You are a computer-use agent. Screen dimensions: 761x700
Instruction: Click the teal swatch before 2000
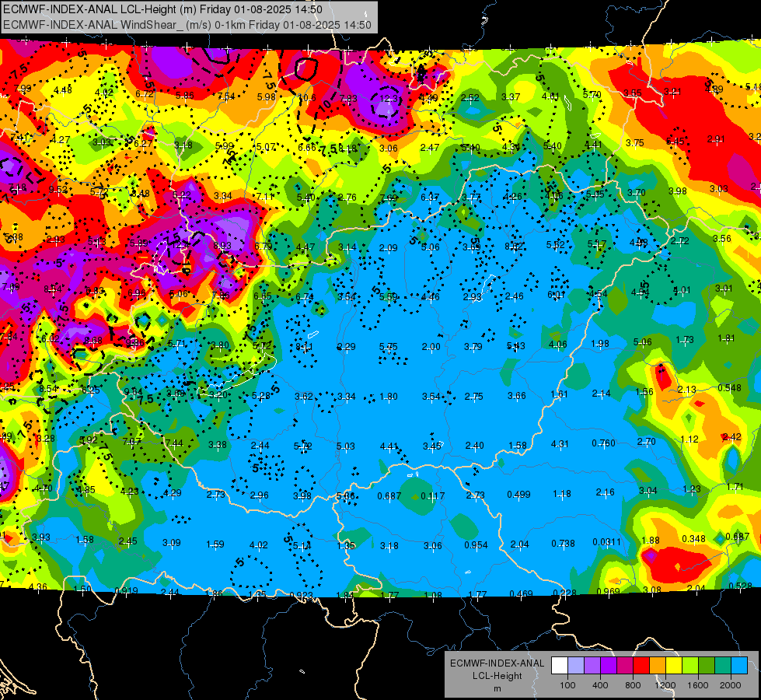(722, 666)
